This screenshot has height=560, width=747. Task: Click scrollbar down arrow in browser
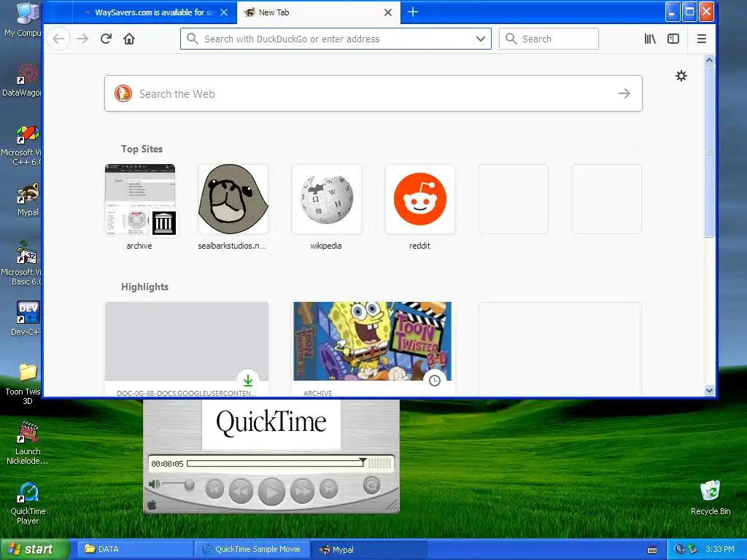coord(709,391)
